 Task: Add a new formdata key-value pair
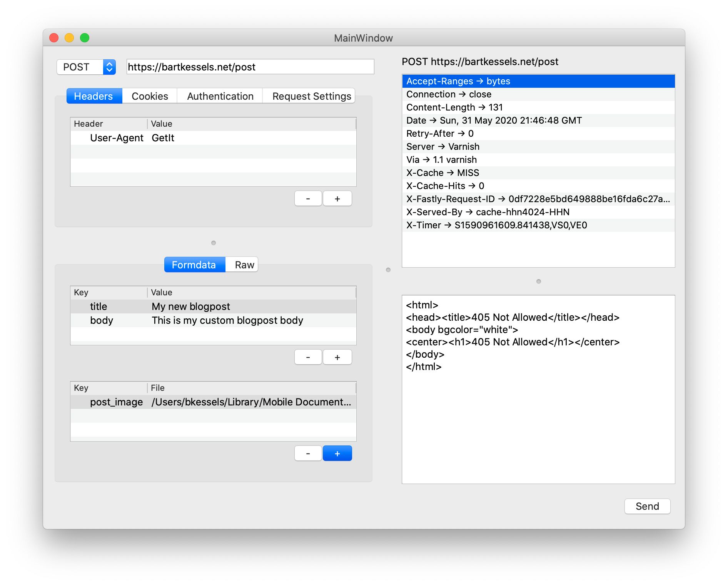click(337, 357)
